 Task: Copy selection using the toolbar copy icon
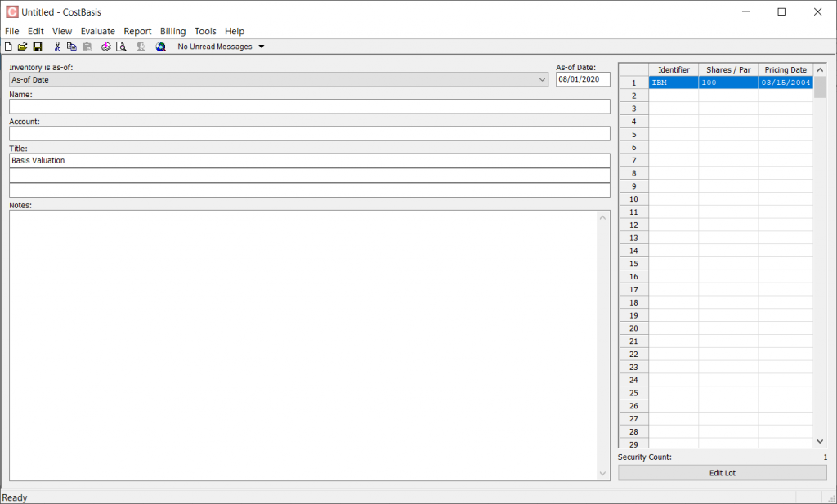(x=72, y=47)
